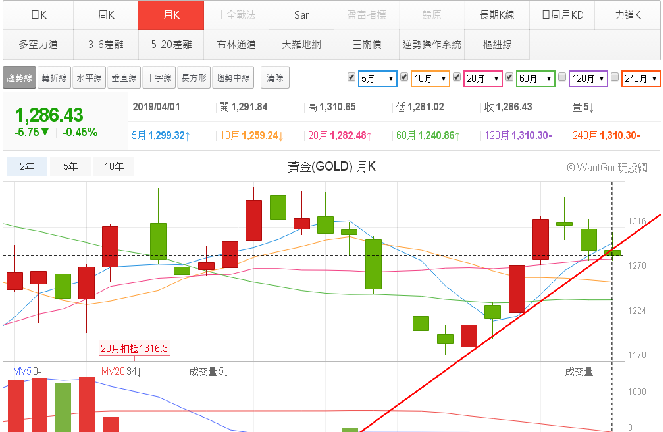Enable the 120月 moving average checkbox
Viewport: 663px width, 432px height.
562,77
